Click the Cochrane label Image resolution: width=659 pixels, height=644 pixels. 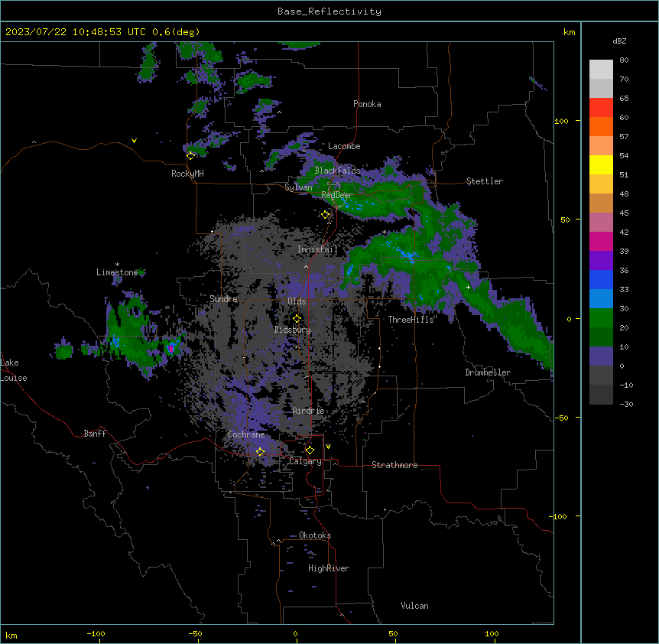point(246,434)
